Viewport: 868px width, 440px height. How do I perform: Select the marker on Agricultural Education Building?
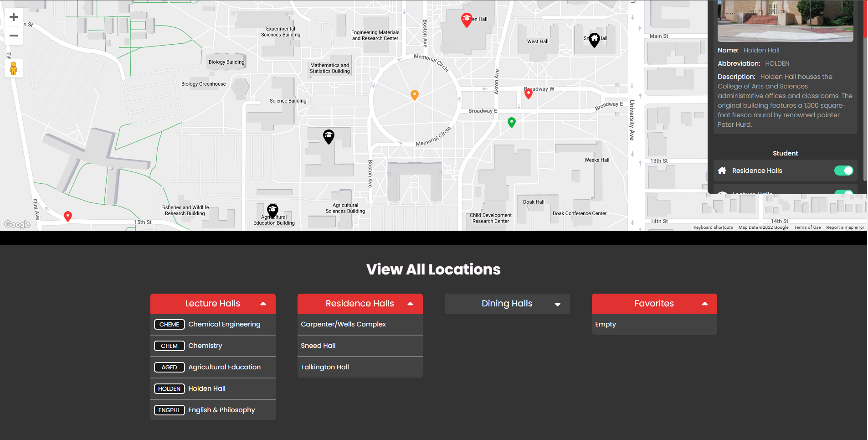272,210
